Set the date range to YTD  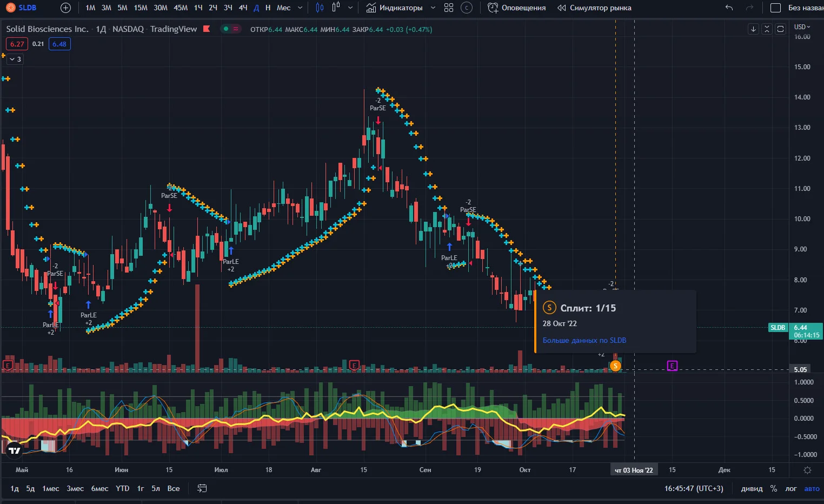coord(123,488)
